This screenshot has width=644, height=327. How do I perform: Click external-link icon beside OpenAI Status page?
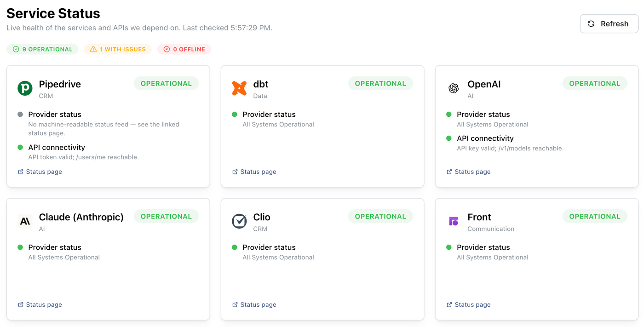449,172
